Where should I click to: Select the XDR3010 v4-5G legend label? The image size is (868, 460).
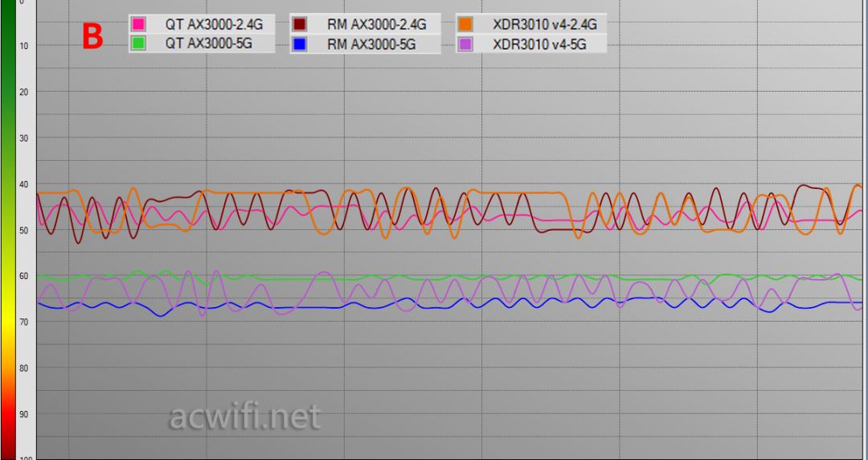point(539,44)
